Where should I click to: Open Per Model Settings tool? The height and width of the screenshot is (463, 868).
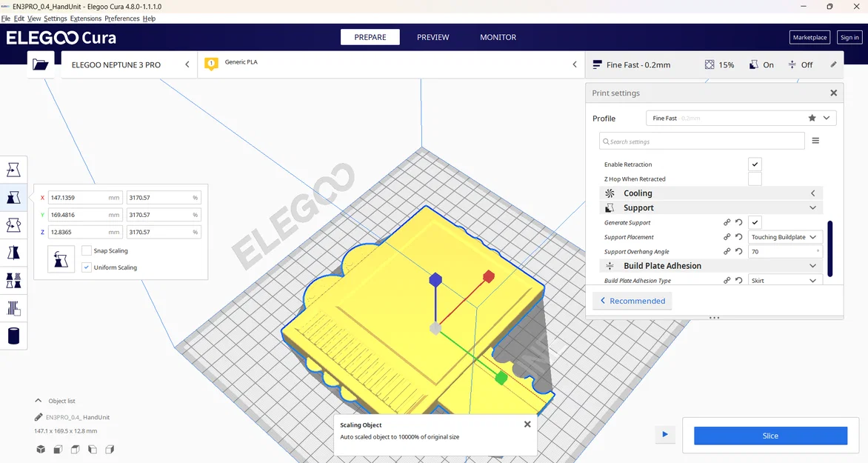pyautogui.click(x=13, y=280)
